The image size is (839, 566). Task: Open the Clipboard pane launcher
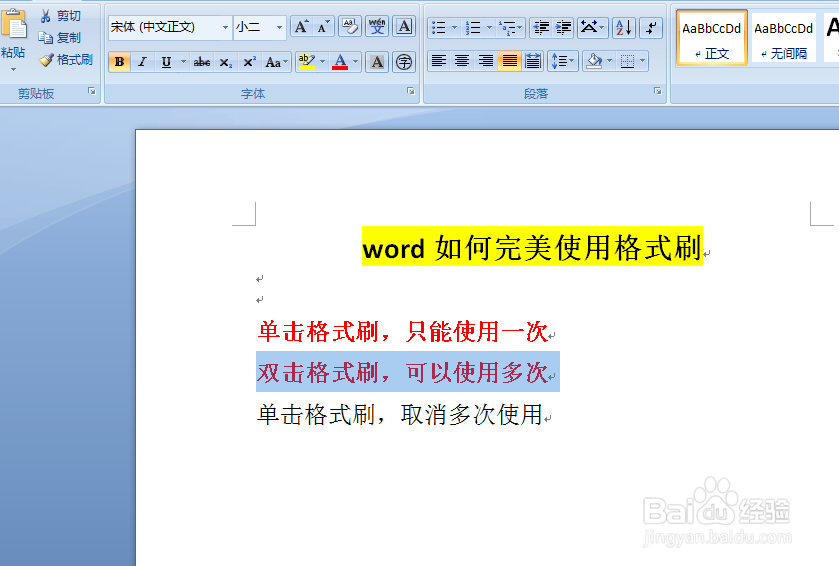(x=91, y=91)
